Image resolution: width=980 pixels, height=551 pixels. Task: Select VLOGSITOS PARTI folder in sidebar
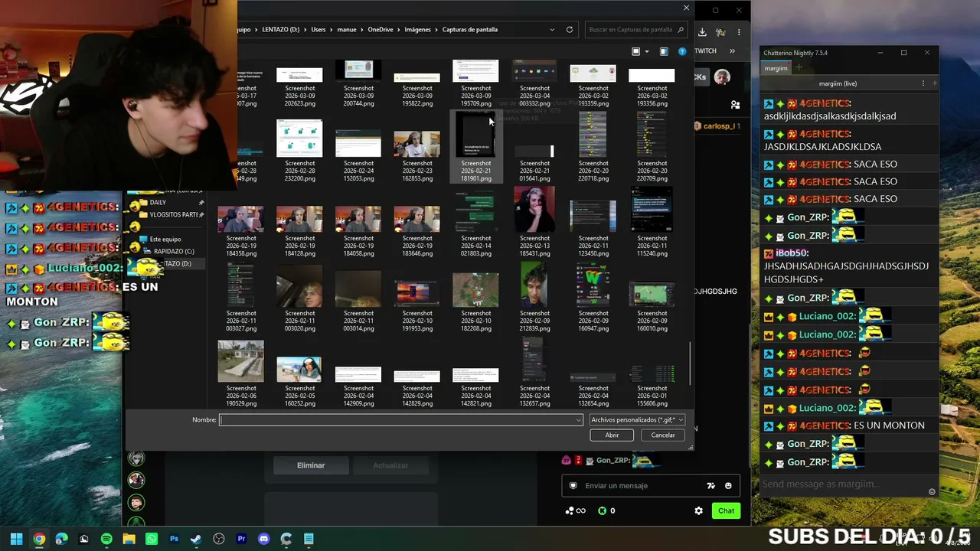point(173,215)
